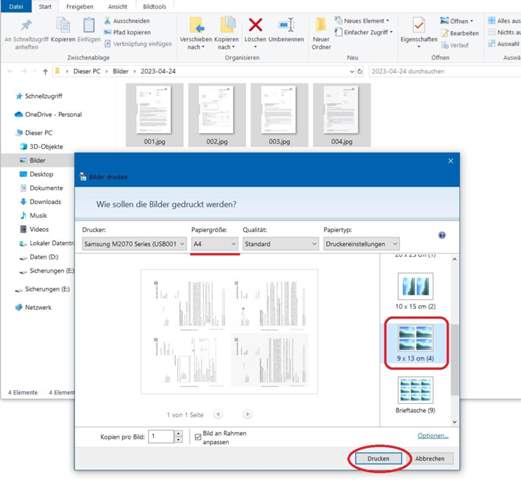Viewport: 521px width, 480px height.
Task: Click the Abbrechen button
Action: pyautogui.click(x=430, y=459)
